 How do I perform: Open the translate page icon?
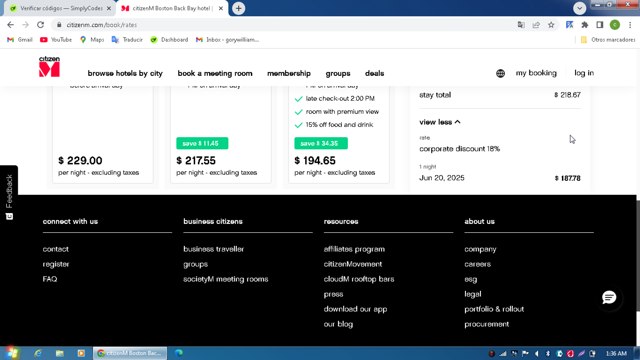(521, 25)
